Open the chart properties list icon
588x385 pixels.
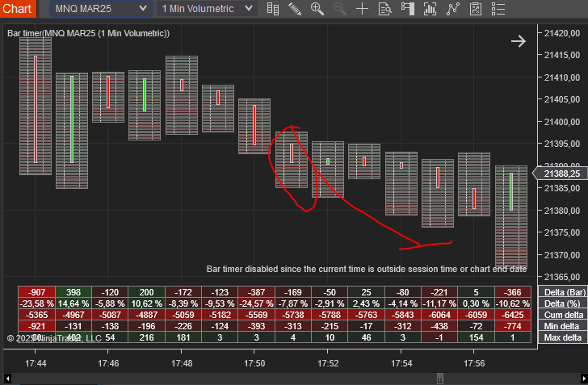coord(498,9)
